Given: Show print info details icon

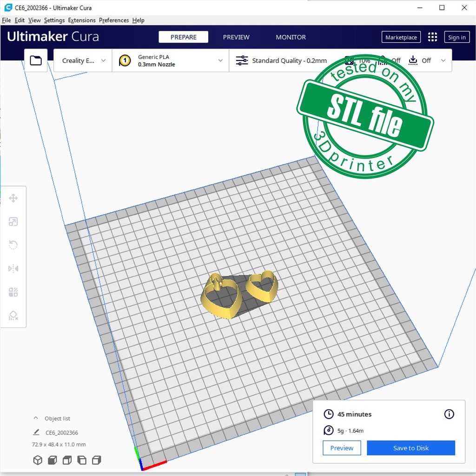Looking at the screenshot, I should 449,414.
